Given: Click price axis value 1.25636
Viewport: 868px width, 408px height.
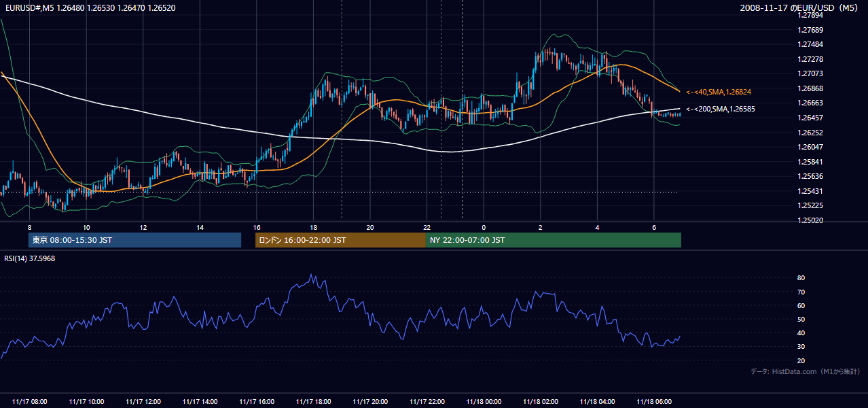Looking at the screenshot, I should click(810, 176).
